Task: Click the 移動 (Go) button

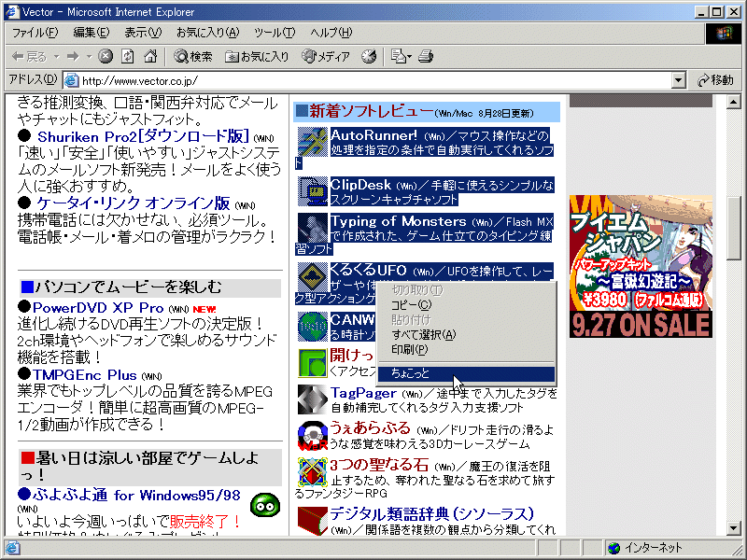Action: [715, 80]
